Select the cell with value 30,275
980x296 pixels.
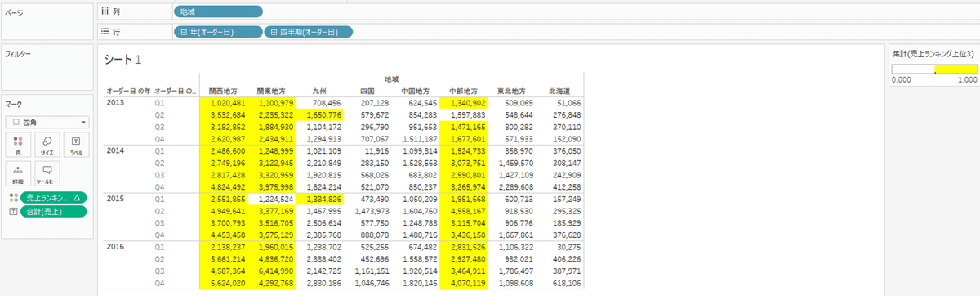point(559,247)
